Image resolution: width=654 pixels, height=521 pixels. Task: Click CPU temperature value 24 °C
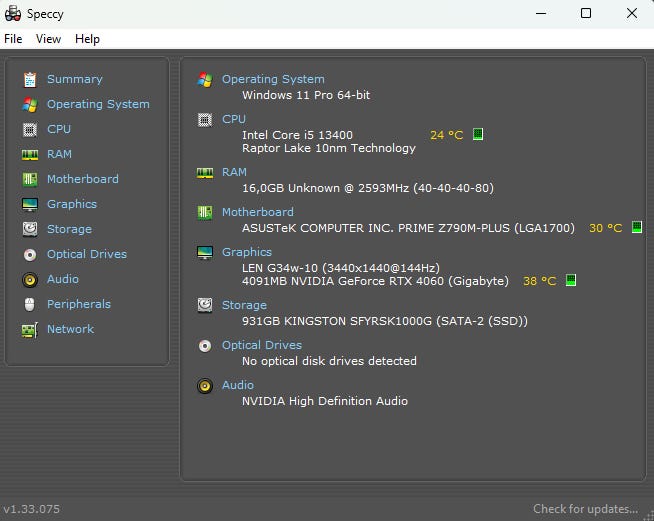tap(447, 135)
